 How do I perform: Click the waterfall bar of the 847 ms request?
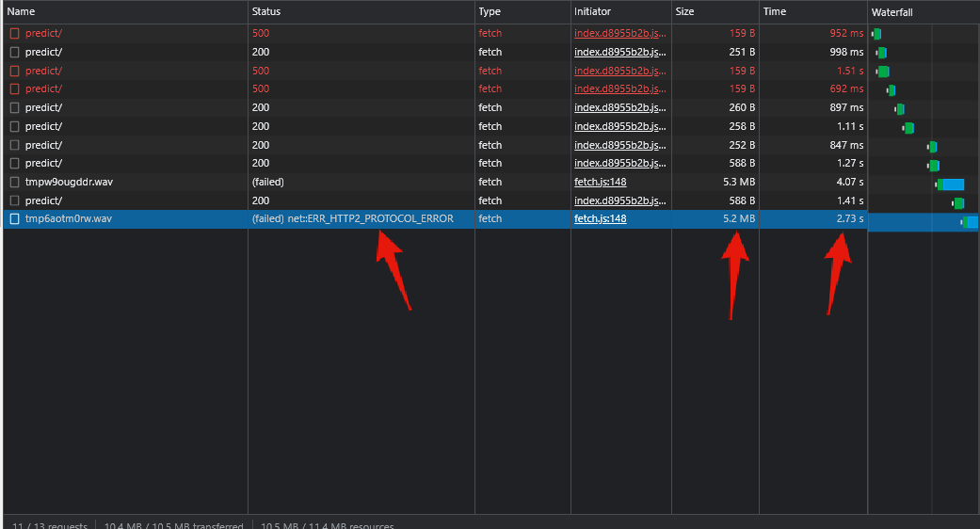click(932, 148)
